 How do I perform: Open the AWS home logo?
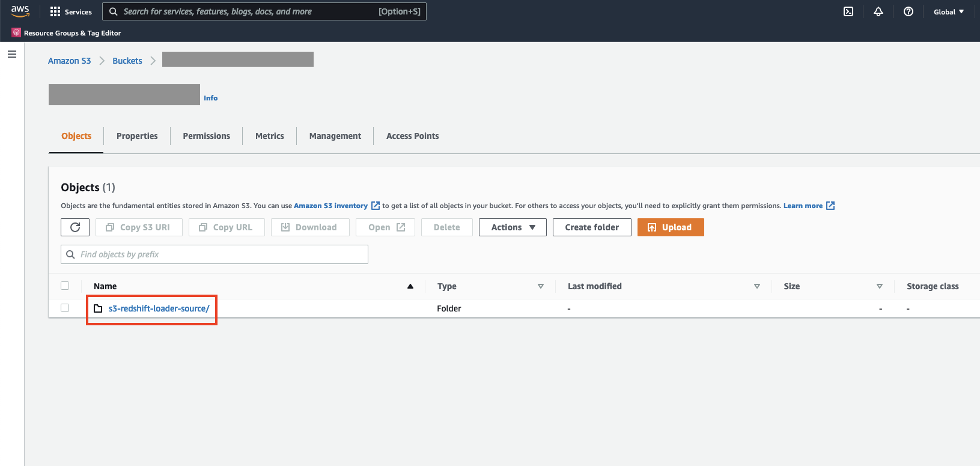pos(20,11)
